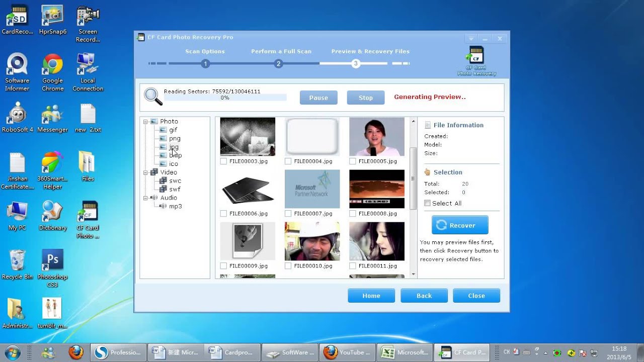Open the HprSnap6 desktop icon
The height and width of the screenshot is (362, 644).
(x=52, y=20)
